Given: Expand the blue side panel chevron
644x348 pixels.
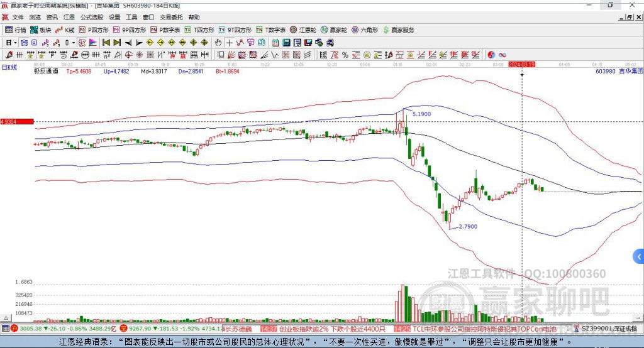Looking at the screenshot, I should [x=639, y=257].
